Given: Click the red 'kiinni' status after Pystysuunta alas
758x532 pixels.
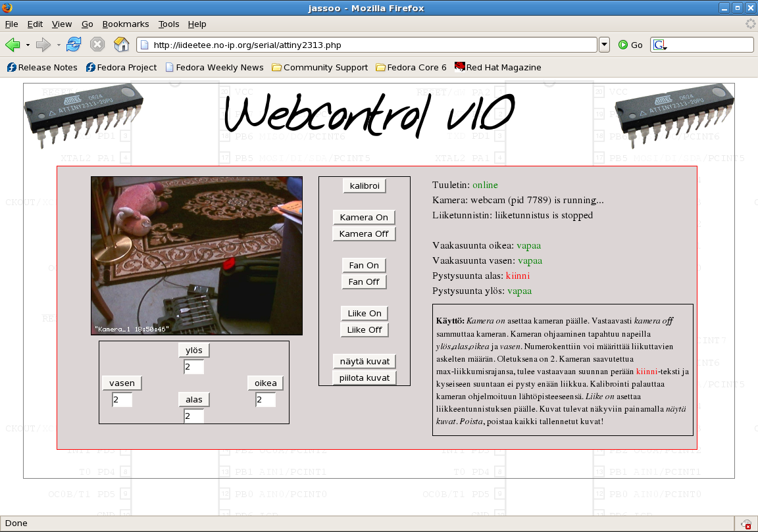Looking at the screenshot, I should (x=518, y=276).
